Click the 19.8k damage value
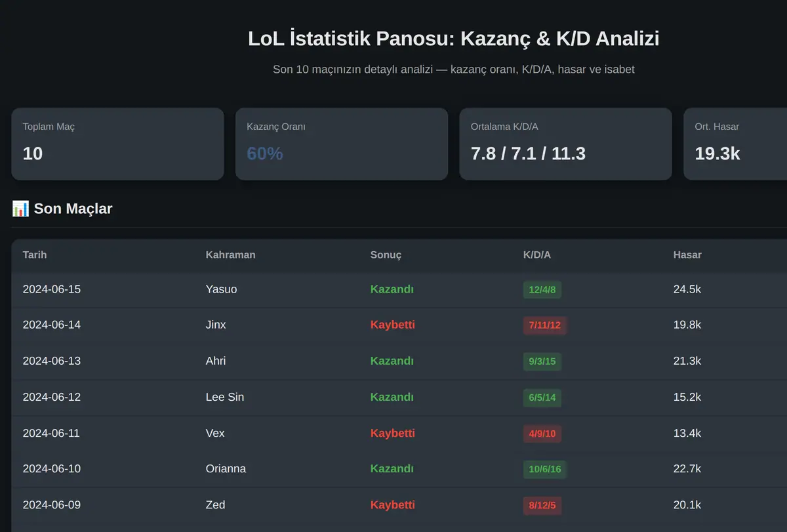Screen dimensions: 787x532 point(687,325)
